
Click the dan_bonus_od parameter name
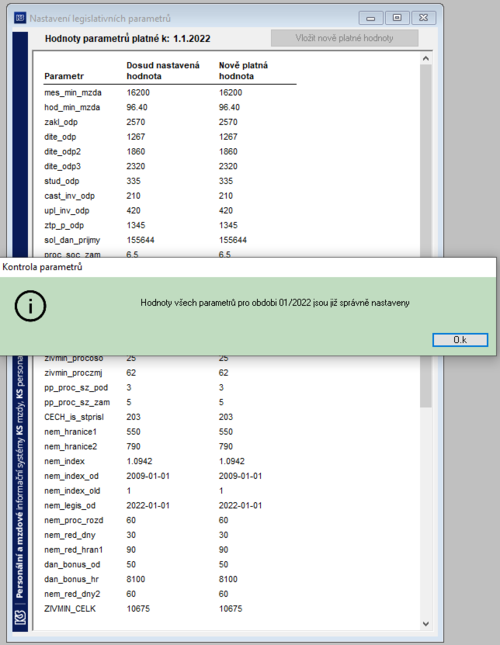72,565
